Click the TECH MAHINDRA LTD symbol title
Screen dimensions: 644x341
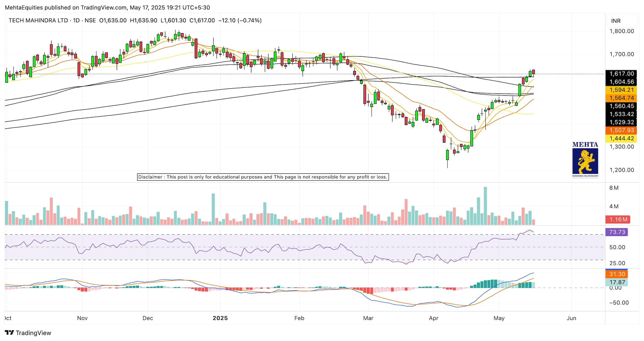click(x=38, y=20)
